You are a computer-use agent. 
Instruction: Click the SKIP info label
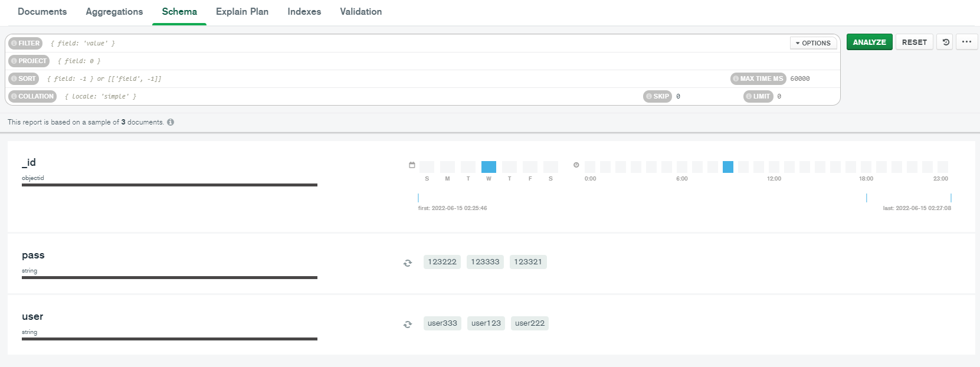tap(657, 96)
